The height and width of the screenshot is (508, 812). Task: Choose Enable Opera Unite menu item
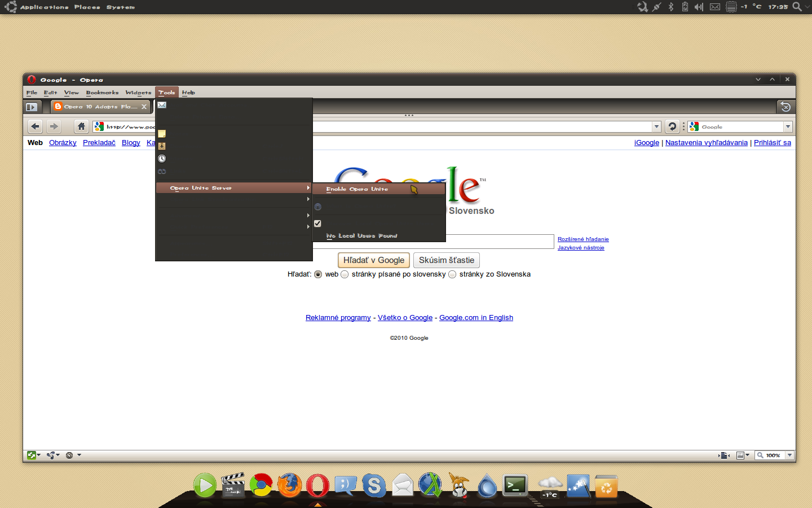tap(379, 189)
